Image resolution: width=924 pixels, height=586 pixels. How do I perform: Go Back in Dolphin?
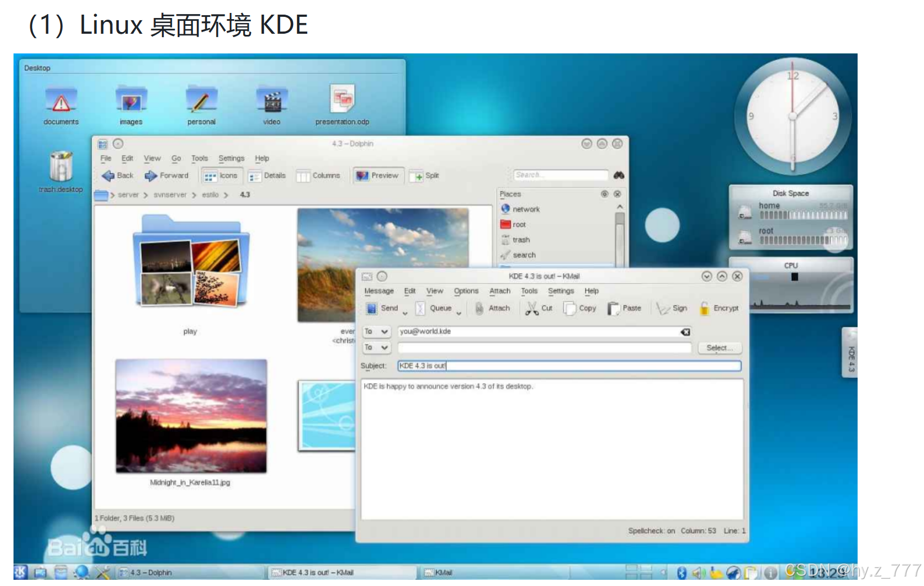pyautogui.click(x=118, y=176)
